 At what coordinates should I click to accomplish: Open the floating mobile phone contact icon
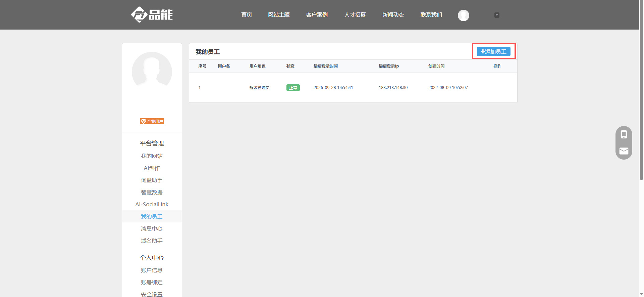click(x=624, y=134)
